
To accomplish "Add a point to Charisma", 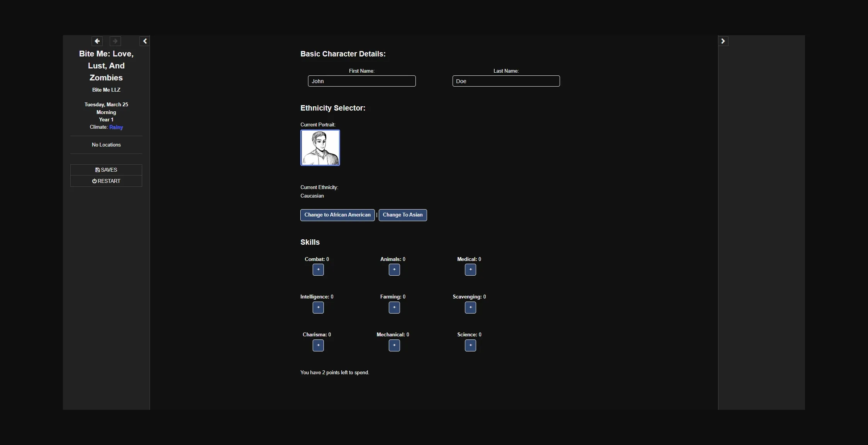I will tap(318, 345).
